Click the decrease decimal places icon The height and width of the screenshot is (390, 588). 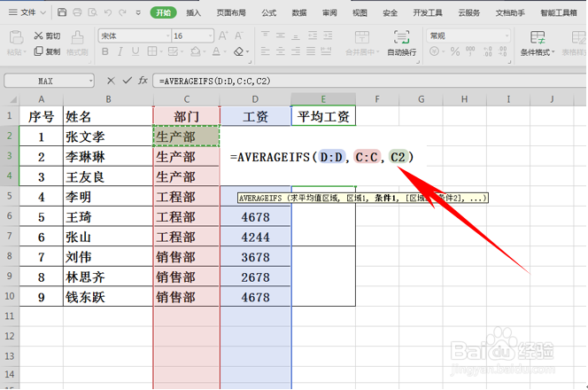pyautogui.click(x=503, y=51)
